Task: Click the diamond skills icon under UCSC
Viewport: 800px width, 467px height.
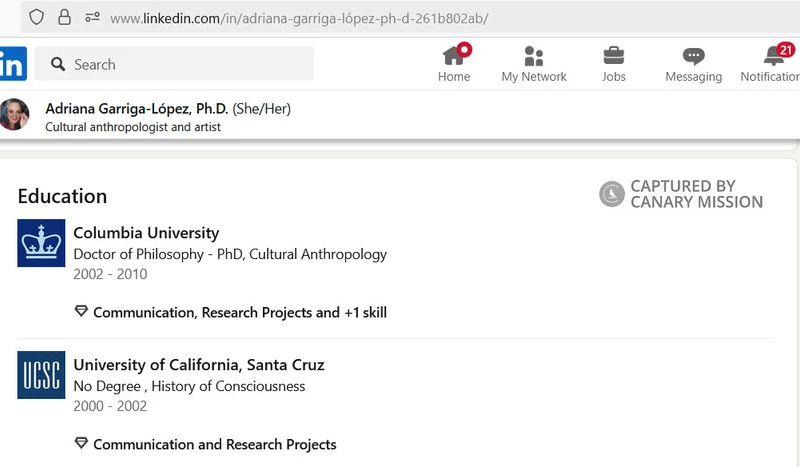Action: coord(81,443)
